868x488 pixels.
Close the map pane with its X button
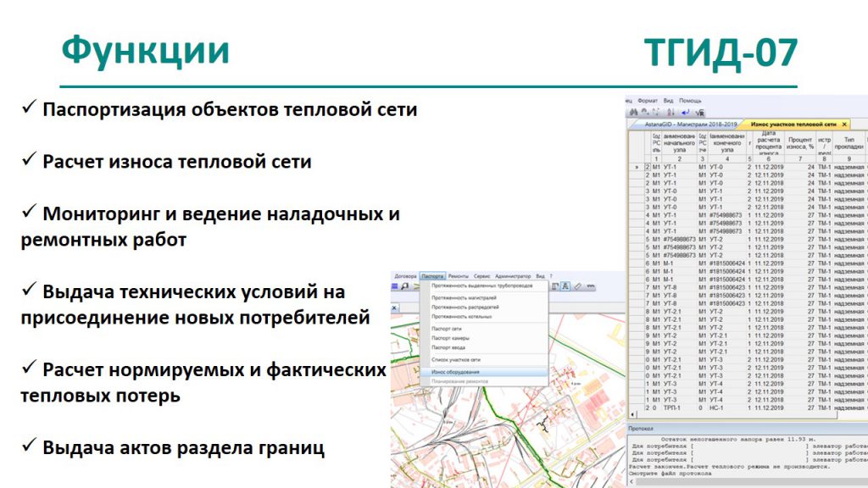click(x=394, y=308)
